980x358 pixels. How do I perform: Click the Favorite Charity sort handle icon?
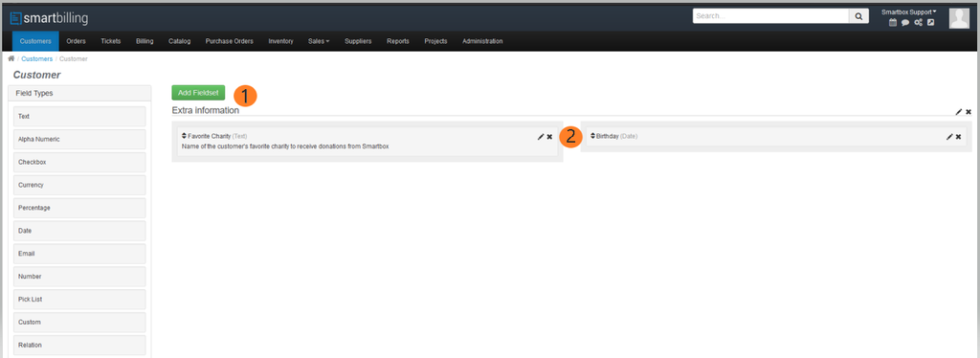click(x=184, y=136)
